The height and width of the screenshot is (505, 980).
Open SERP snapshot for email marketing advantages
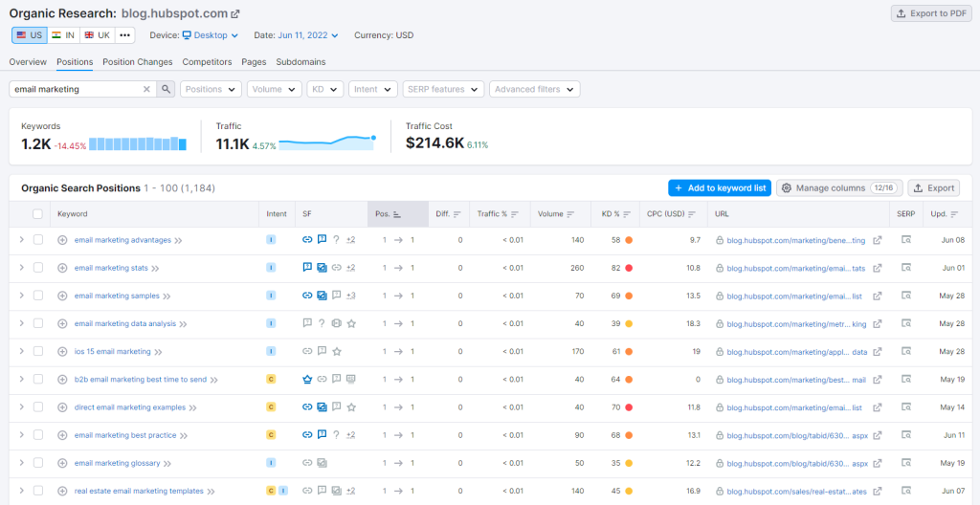(905, 240)
